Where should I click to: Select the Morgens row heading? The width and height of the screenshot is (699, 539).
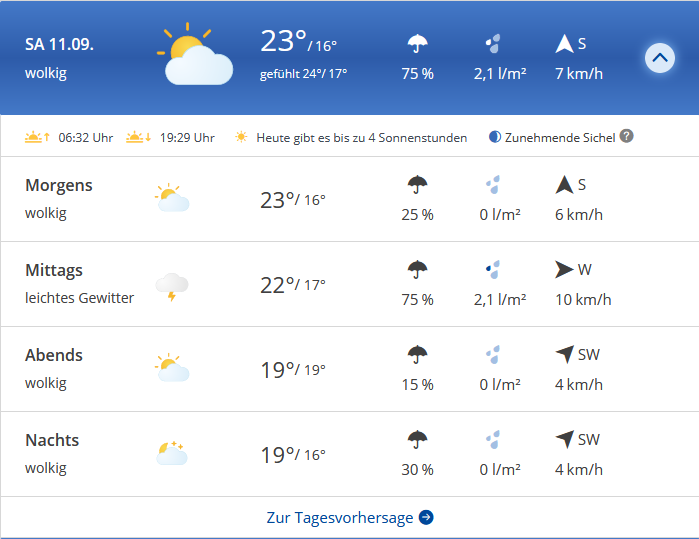coord(59,185)
